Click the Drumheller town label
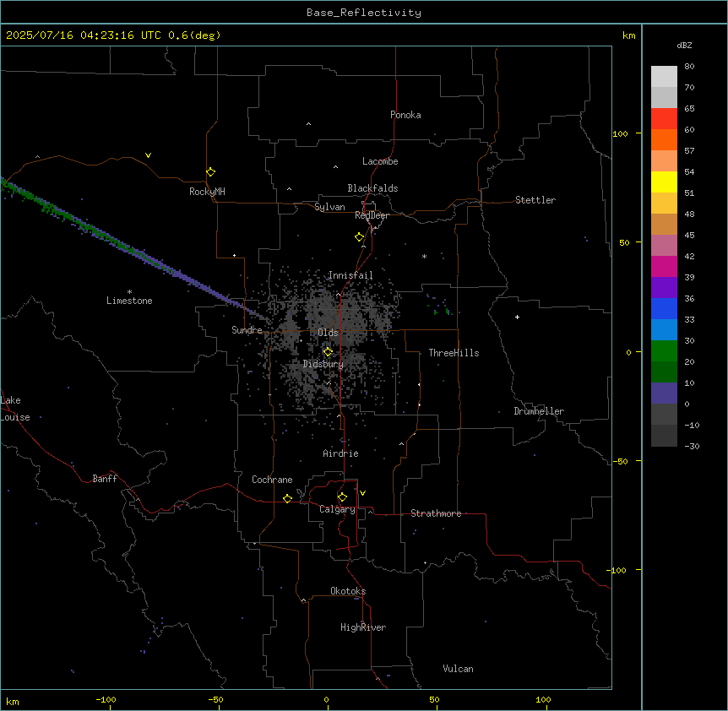728x711 pixels. (539, 411)
